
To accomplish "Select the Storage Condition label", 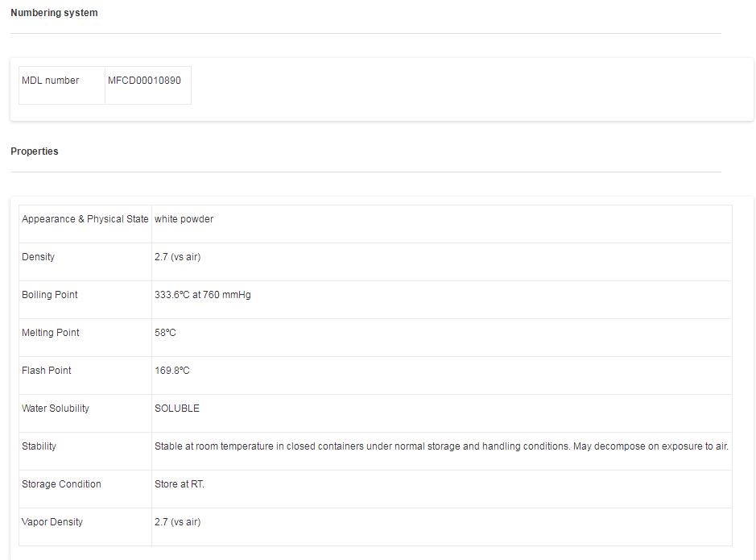I will (x=62, y=484).
